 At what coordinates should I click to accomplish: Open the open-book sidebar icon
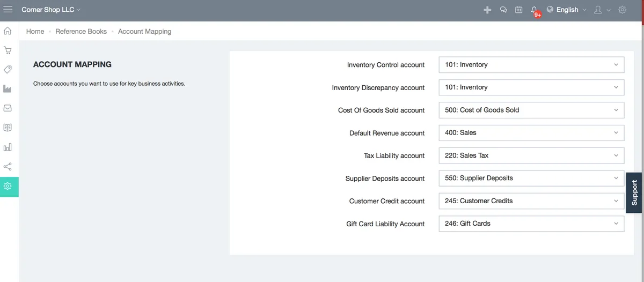tap(8, 128)
